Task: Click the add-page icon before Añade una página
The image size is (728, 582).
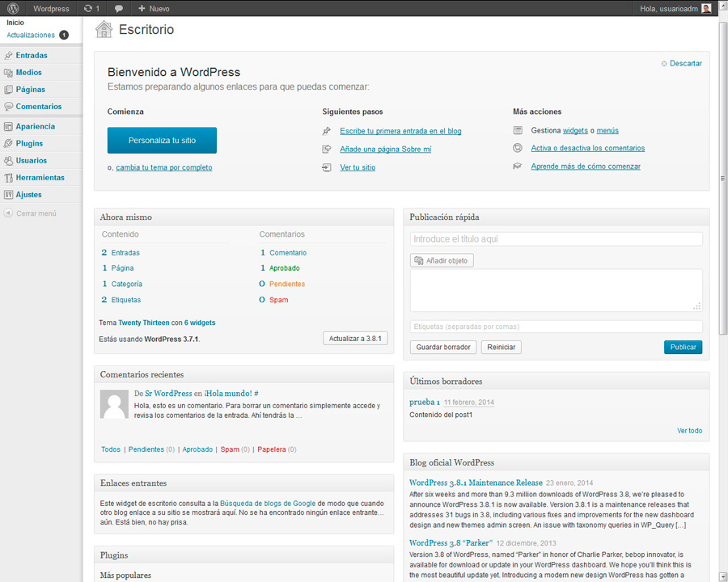Action: point(327,149)
